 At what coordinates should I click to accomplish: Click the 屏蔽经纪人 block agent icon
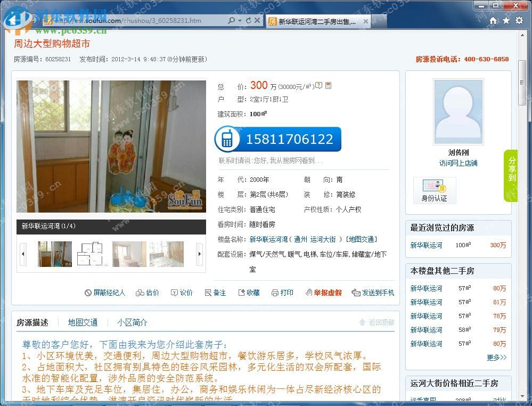pos(87,293)
